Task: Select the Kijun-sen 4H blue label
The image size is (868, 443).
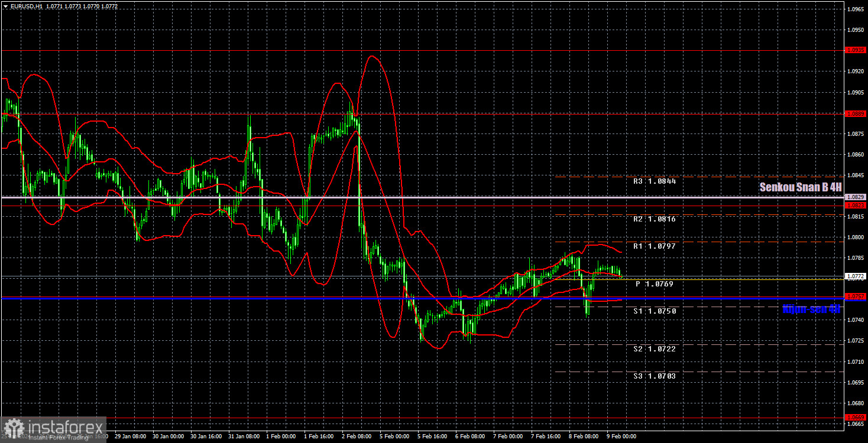Action: (x=811, y=309)
